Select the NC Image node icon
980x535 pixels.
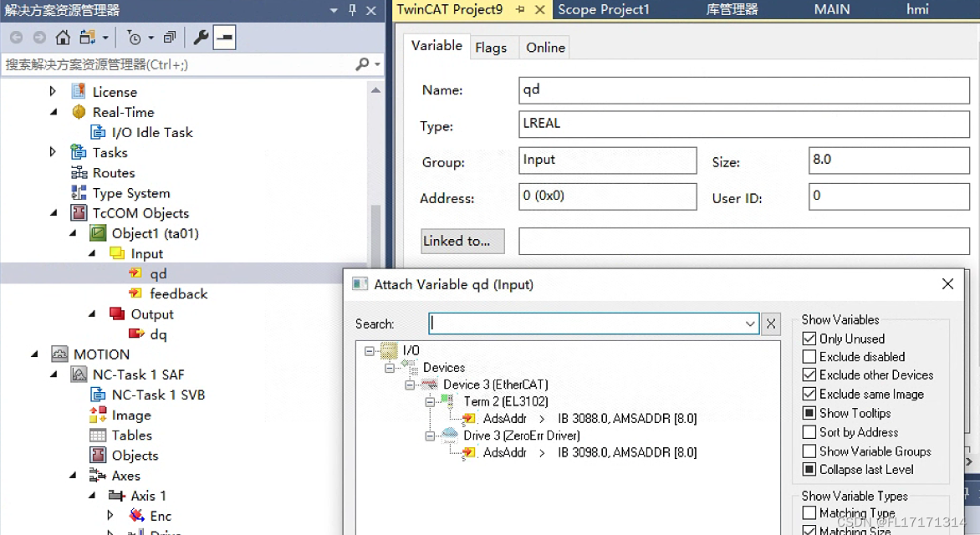pos(98,415)
